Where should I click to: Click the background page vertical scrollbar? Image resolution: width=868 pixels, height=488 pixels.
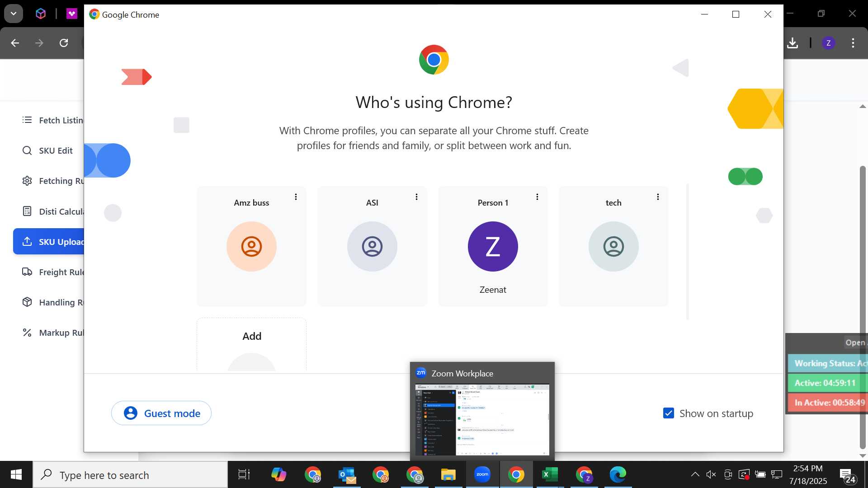coord(863,307)
